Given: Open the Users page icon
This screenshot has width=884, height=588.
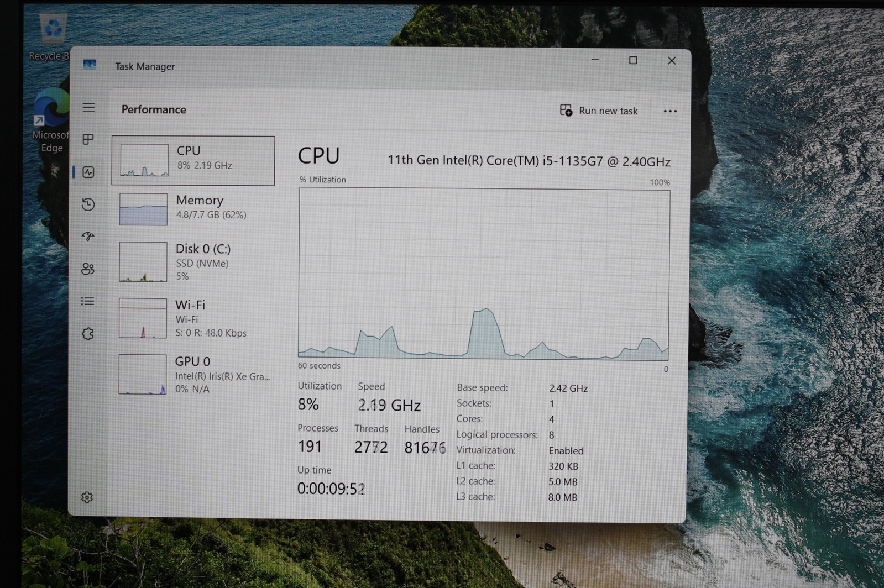Looking at the screenshot, I should click(88, 269).
